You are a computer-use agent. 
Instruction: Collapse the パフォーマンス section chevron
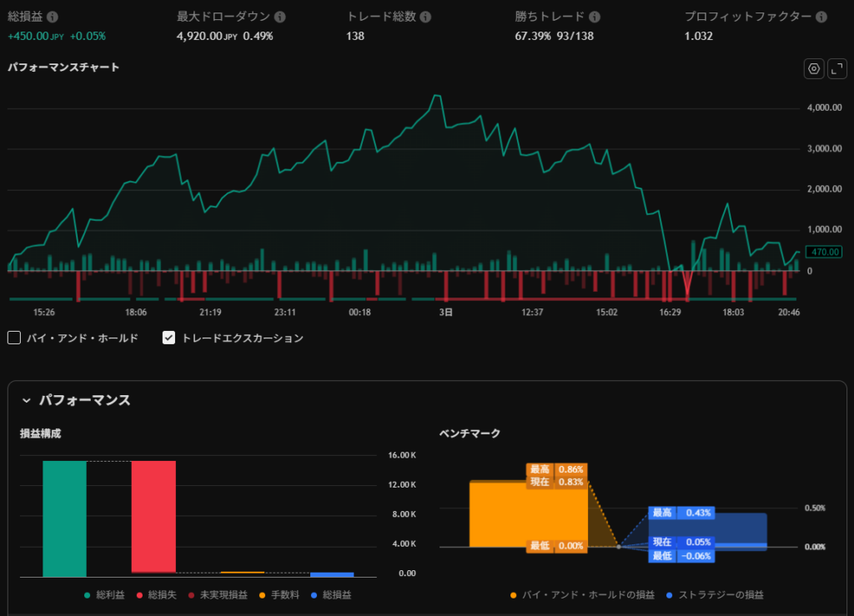26,401
